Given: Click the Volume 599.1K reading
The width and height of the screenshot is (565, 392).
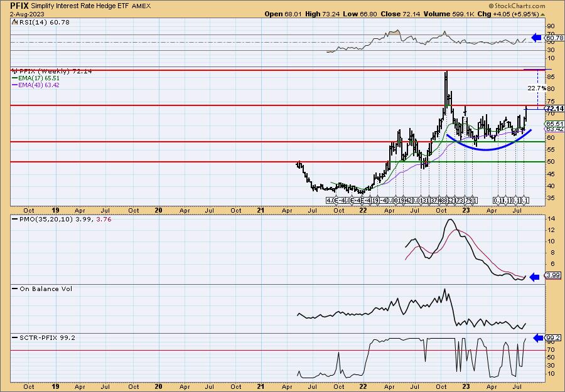Looking at the screenshot, I should coord(449,14).
